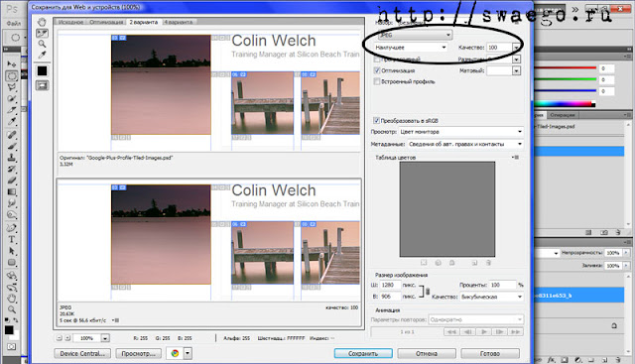
Task: Select the Elliptical Marquee tool in toolbar
Action: click(12, 75)
